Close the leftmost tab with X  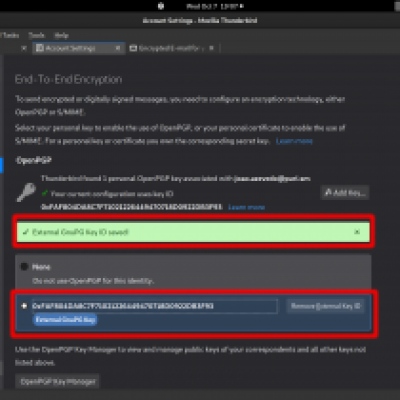[24, 48]
